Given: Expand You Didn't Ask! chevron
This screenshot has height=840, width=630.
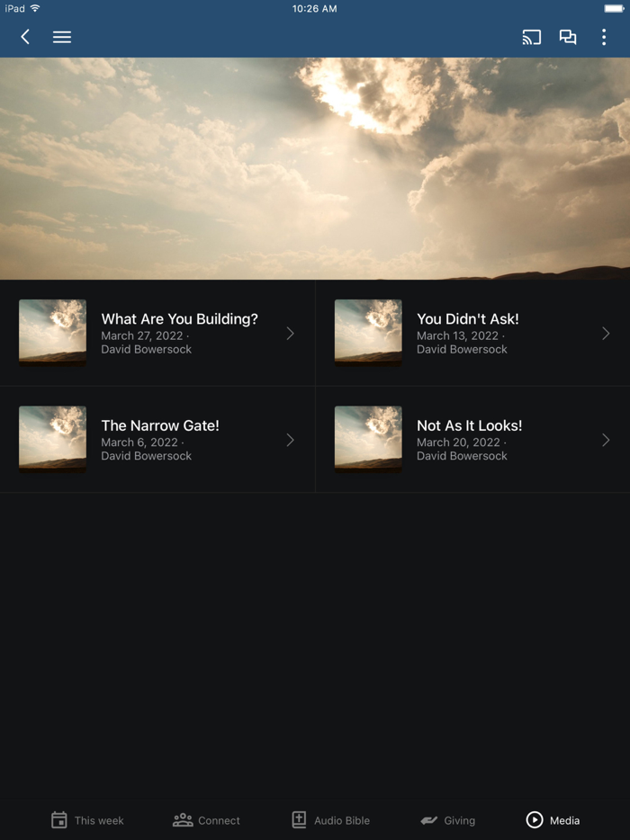Looking at the screenshot, I should point(606,334).
